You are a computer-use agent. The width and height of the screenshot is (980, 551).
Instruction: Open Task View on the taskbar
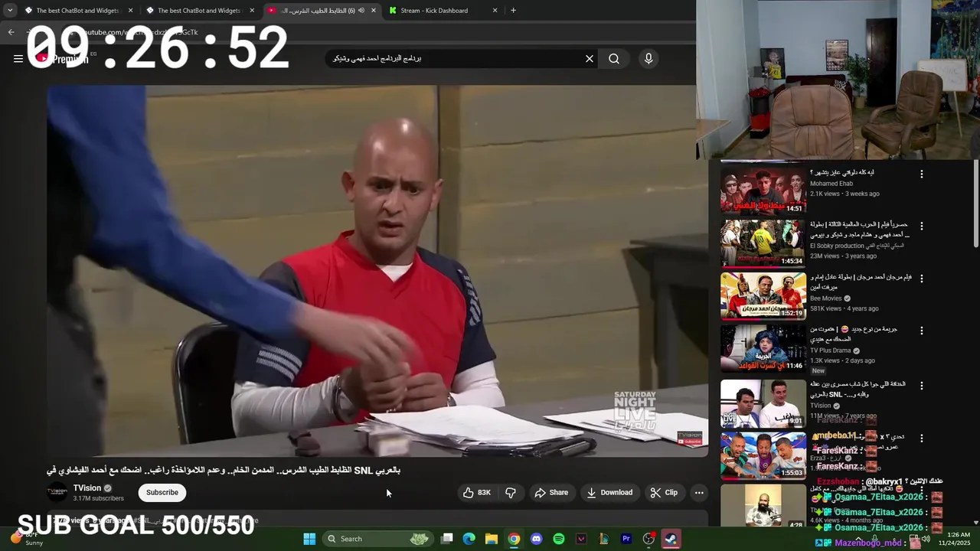[x=447, y=539]
